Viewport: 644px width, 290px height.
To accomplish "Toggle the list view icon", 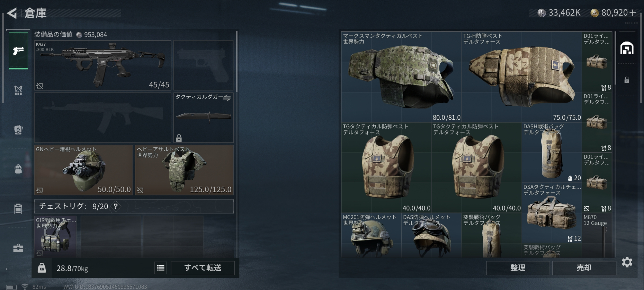I will click(x=160, y=268).
